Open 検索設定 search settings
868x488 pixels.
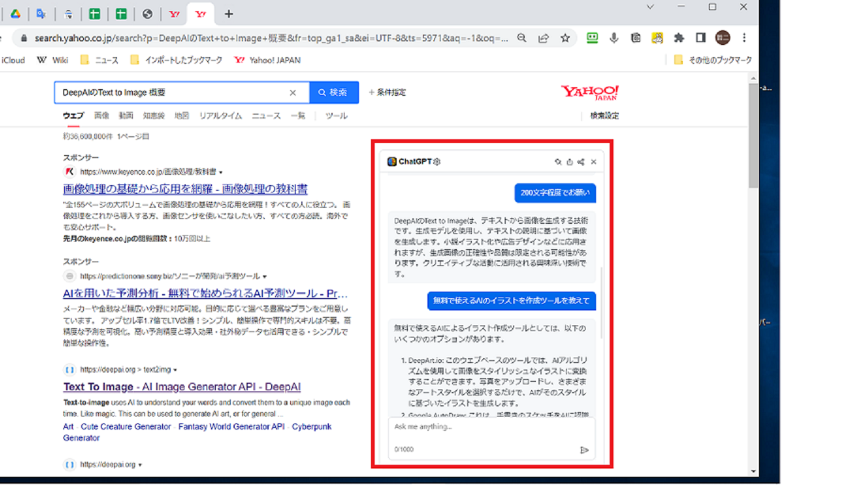[604, 116]
